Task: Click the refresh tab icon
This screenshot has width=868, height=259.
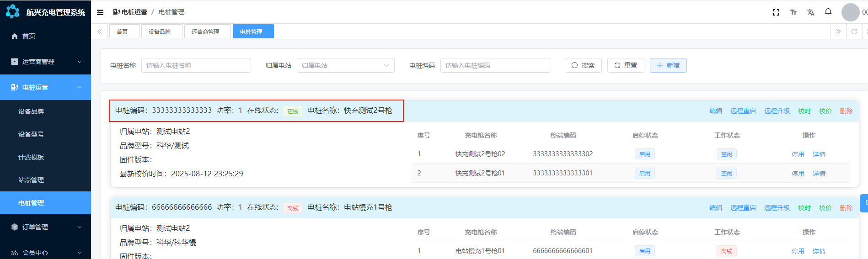Action: tap(854, 32)
